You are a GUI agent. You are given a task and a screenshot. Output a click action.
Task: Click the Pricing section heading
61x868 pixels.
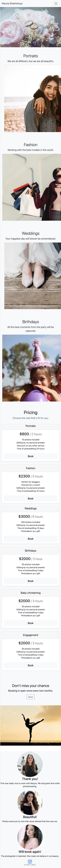pyautogui.click(x=30, y=412)
